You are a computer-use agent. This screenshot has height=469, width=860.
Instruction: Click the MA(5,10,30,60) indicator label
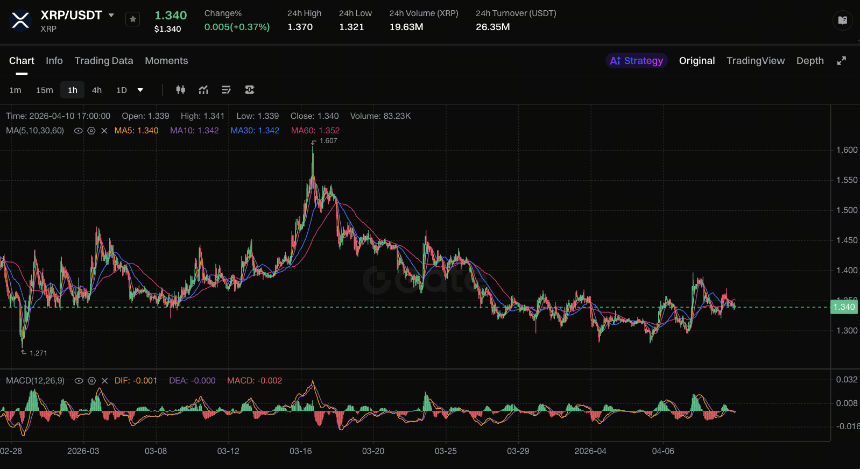tap(35, 131)
